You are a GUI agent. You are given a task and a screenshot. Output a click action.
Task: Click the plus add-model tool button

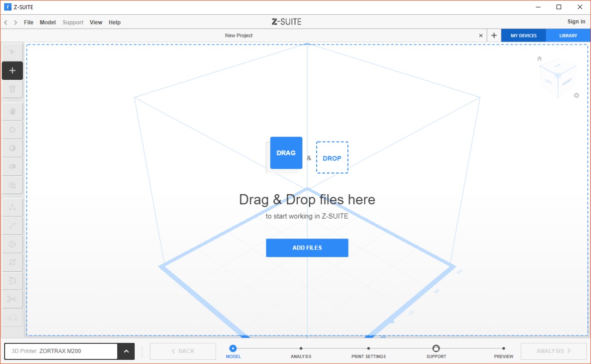12,71
